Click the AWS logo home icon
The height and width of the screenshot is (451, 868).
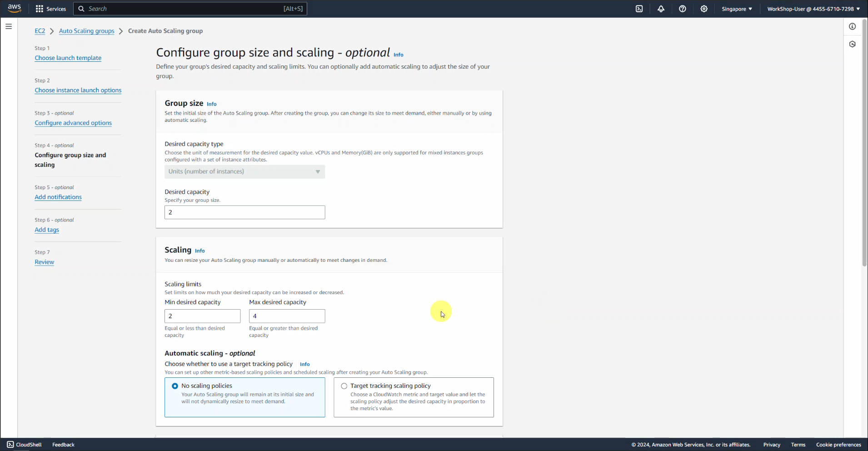point(15,9)
